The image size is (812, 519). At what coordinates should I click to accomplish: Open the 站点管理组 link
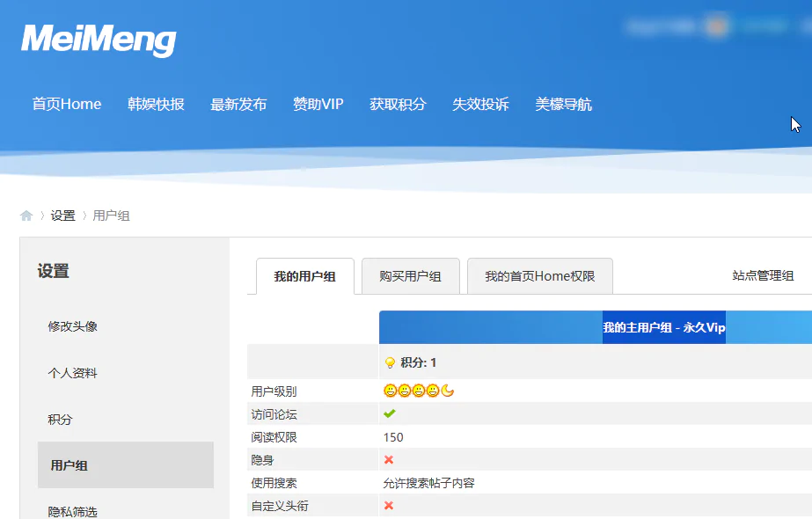point(763,275)
